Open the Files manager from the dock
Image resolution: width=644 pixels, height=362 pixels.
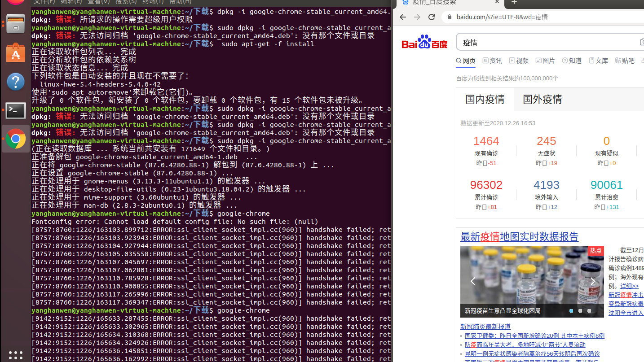pos(16,24)
